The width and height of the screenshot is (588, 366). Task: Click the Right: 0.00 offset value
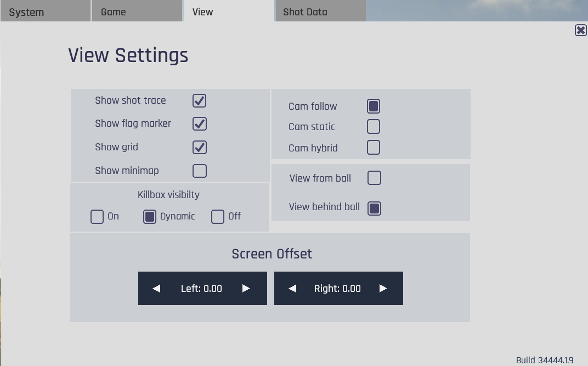337,289
